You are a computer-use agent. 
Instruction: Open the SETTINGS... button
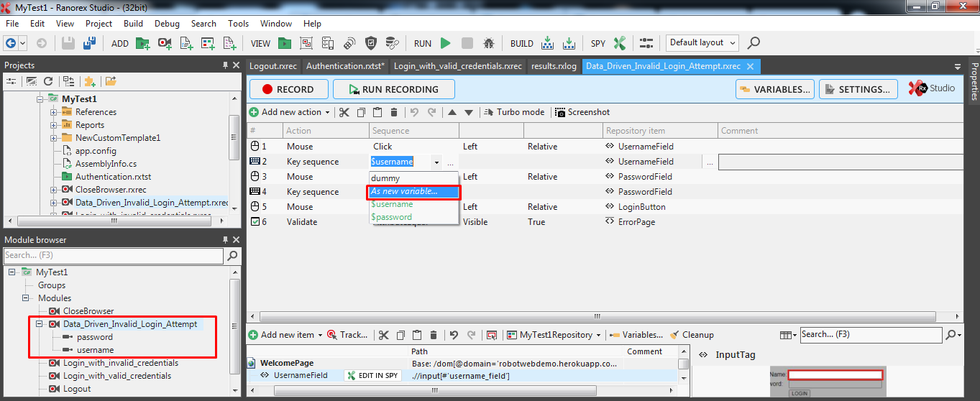pyautogui.click(x=858, y=89)
